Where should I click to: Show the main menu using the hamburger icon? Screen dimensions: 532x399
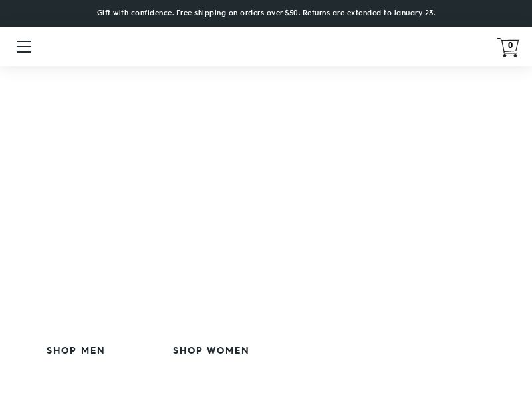point(24,47)
